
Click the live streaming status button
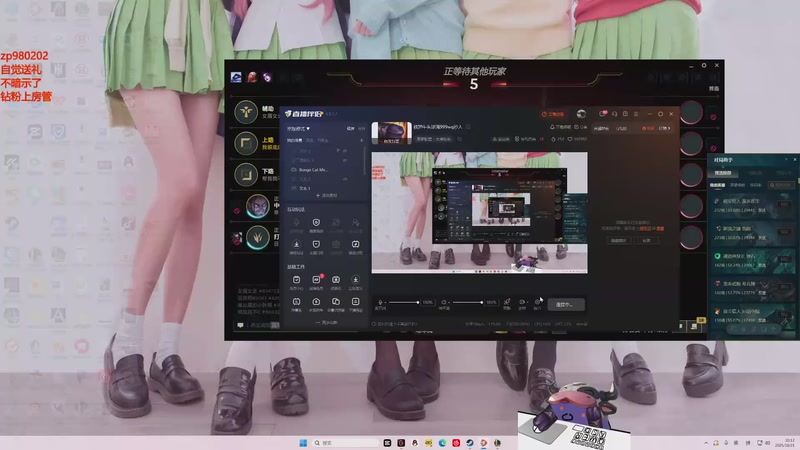[x=566, y=304]
